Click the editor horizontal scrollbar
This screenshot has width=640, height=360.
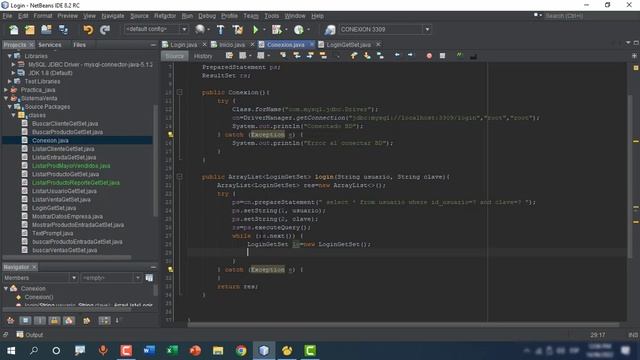point(403,324)
